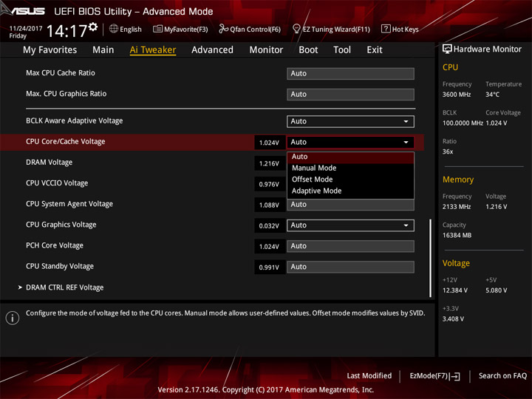Open the Main tab
Screen dimensions: 532x399
pyautogui.click(x=103, y=50)
